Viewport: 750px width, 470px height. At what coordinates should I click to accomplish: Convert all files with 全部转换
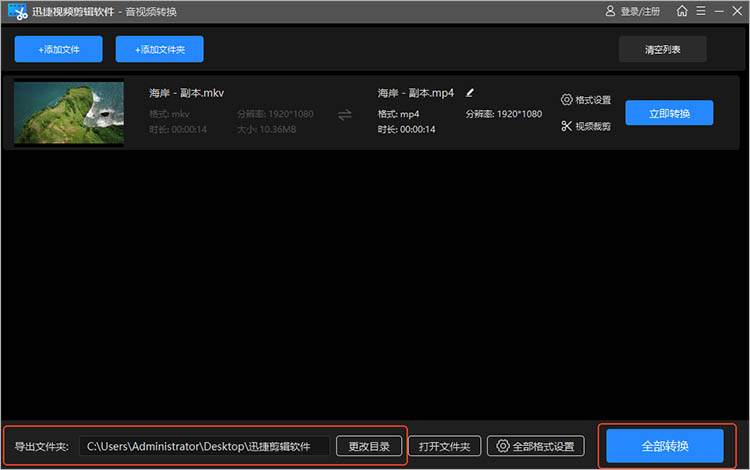(665, 446)
